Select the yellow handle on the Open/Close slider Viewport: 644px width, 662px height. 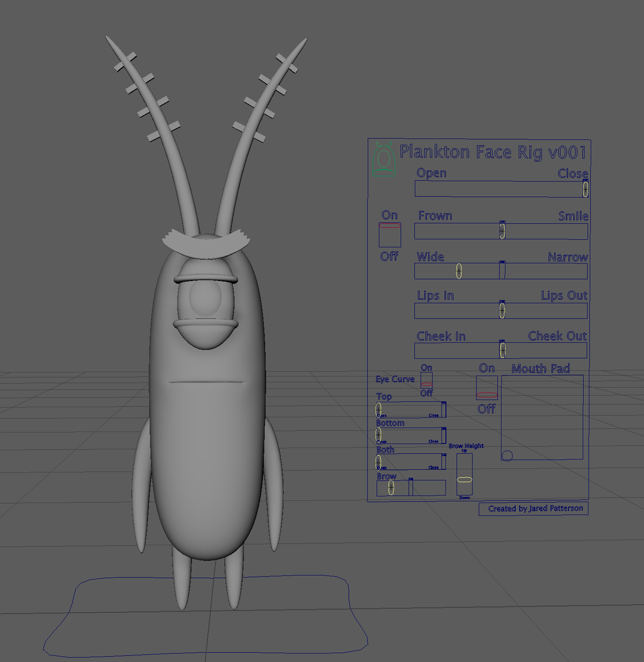(x=585, y=189)
